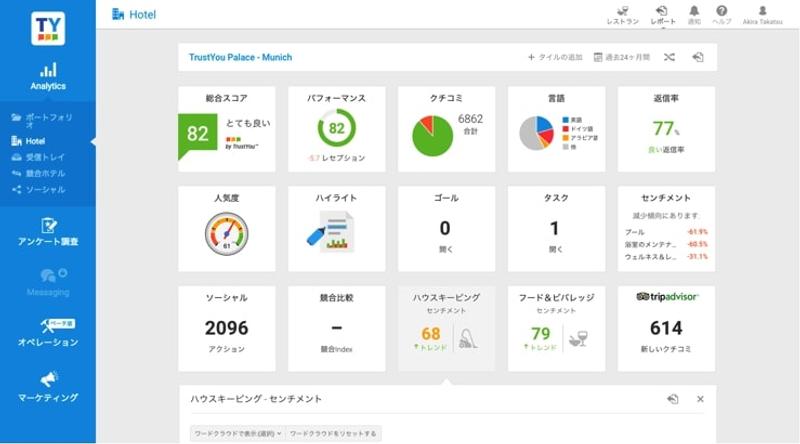Open アンケート調査 survey section

click(47, 232)
